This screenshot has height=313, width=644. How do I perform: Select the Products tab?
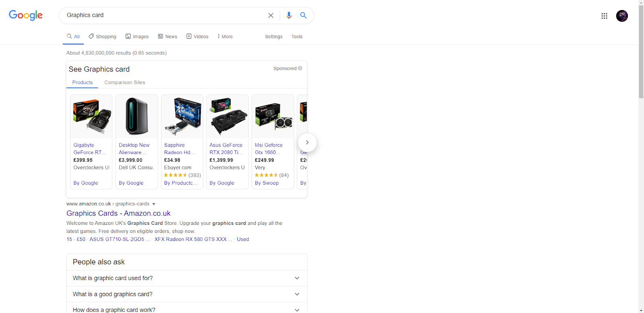coord(83,82)
